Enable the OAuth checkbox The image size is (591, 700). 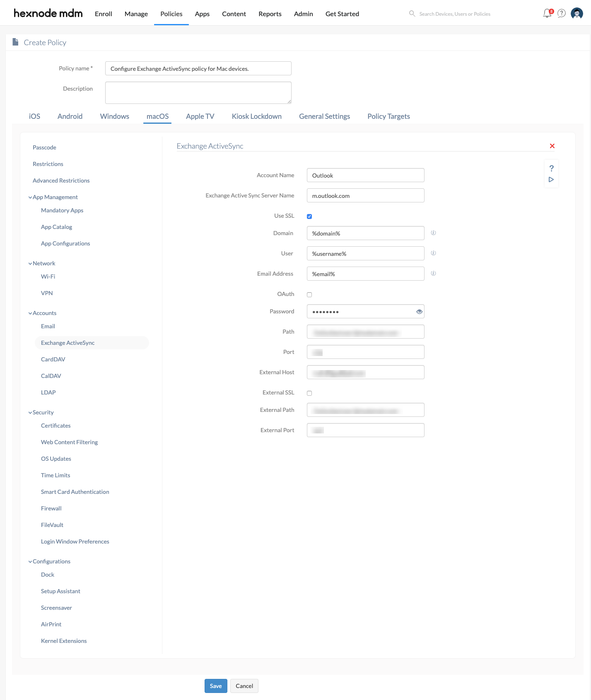coord(309,294)
